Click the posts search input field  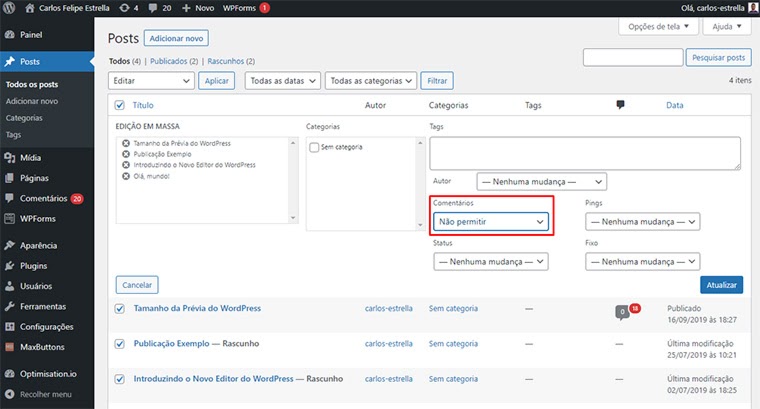[633, 58]
